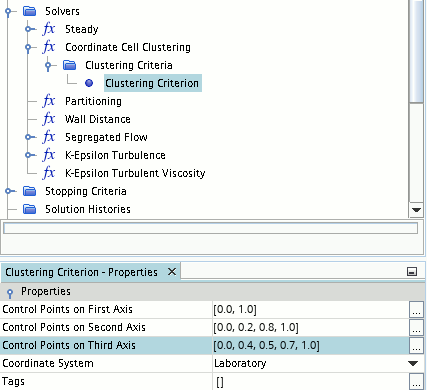
Task: Click the empty field below the tree
Action: point(210,228)
